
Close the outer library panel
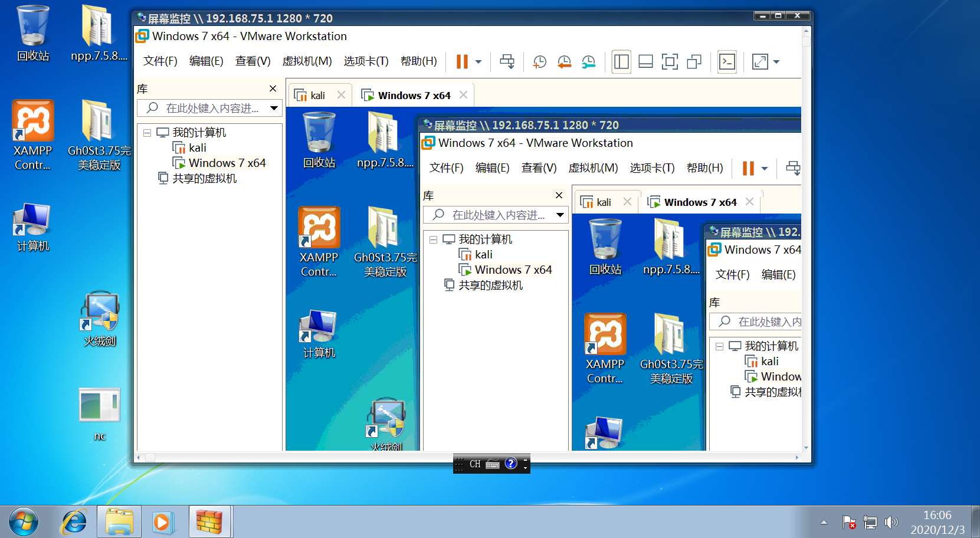[x=273, y=88]
